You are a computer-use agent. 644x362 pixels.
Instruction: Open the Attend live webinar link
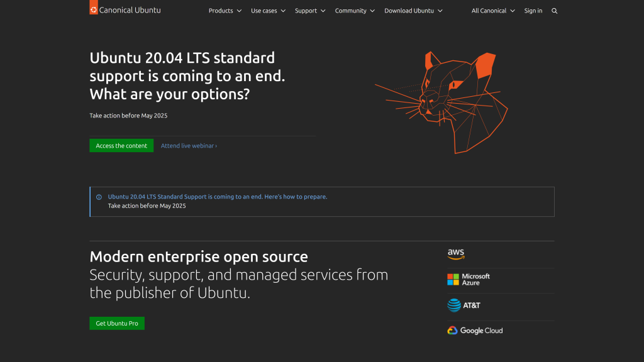click(x=189, y=146)
